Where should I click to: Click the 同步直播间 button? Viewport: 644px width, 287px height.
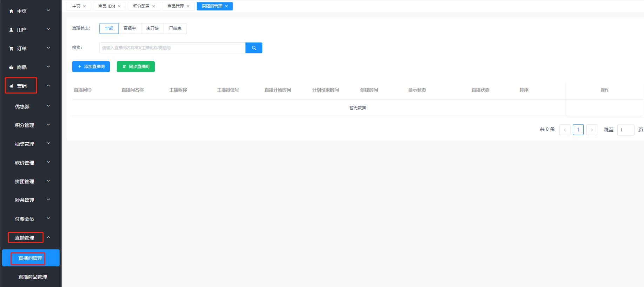(x=136, y=67)
